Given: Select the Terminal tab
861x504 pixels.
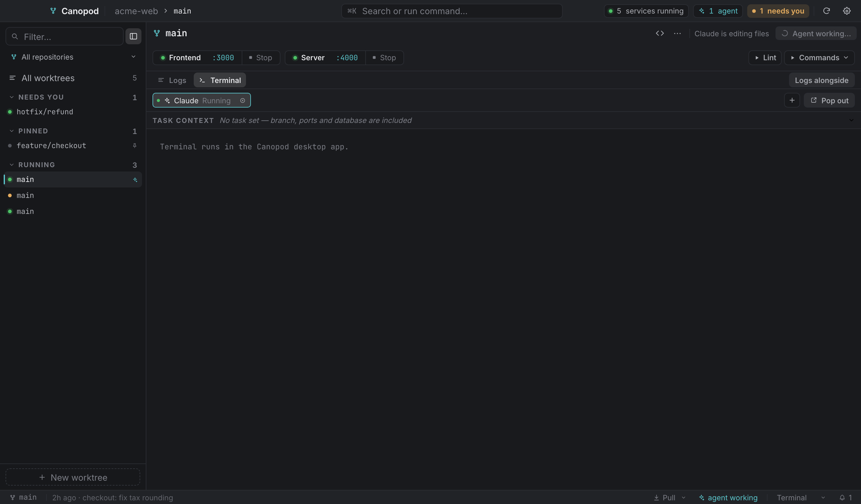Looking at the screenshot, I should click(x=220, y=80).
